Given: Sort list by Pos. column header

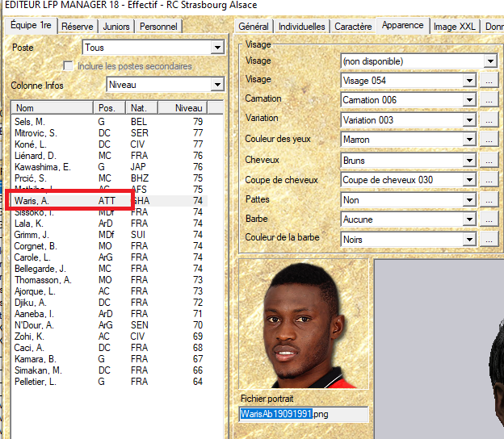Looking at the screenshot, I should click(109, 108).
